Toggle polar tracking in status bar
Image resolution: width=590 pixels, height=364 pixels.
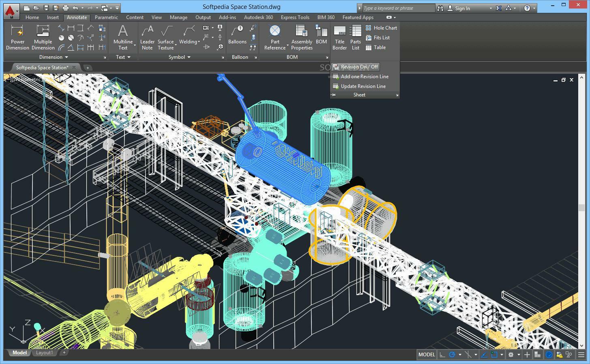tap(452, 355)
